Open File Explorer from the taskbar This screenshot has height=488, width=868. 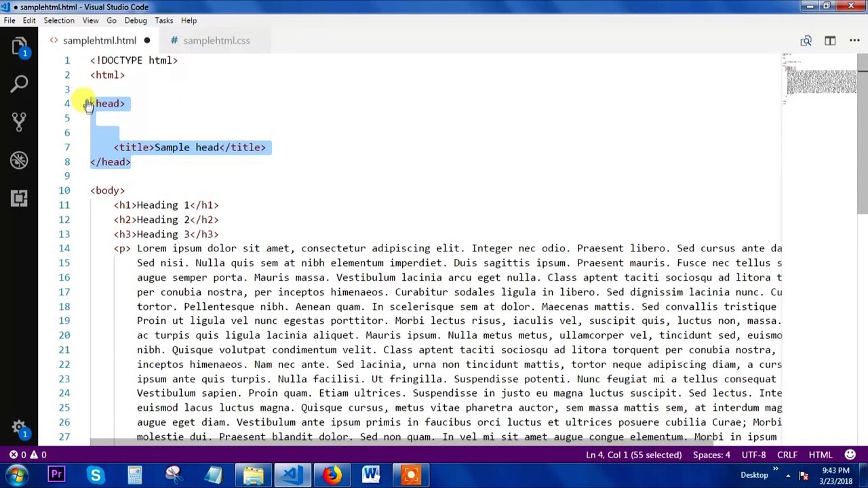(x=254, y=475)
